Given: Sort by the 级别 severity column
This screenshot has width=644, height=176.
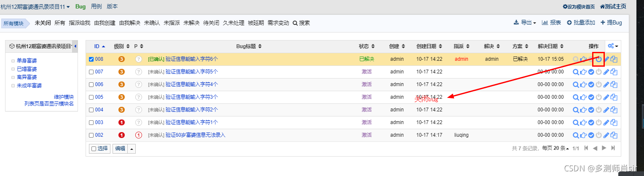Looking at the screenshot, I should (121, 46).
